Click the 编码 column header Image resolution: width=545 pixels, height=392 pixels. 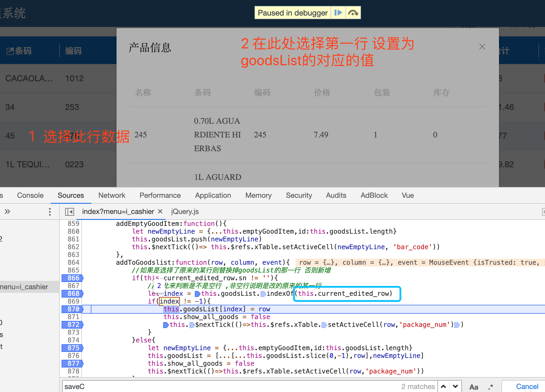click(74, 51)
